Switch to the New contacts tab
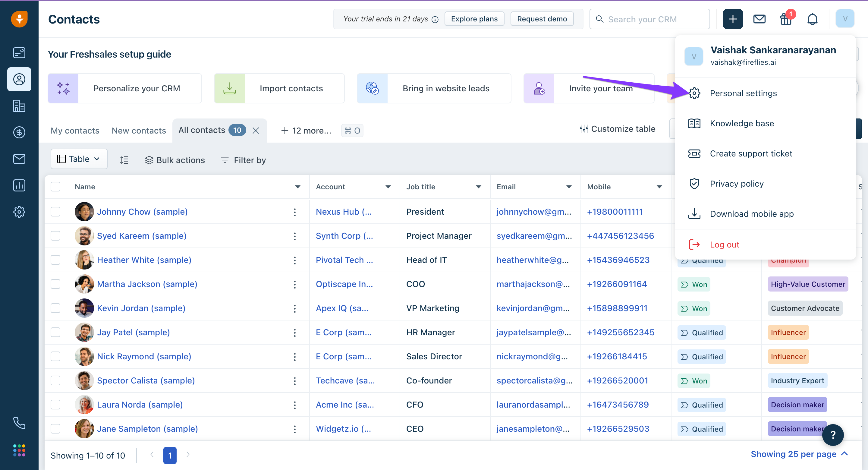The width and height of the screenshot is (868, 470). (x=139, y=131)
